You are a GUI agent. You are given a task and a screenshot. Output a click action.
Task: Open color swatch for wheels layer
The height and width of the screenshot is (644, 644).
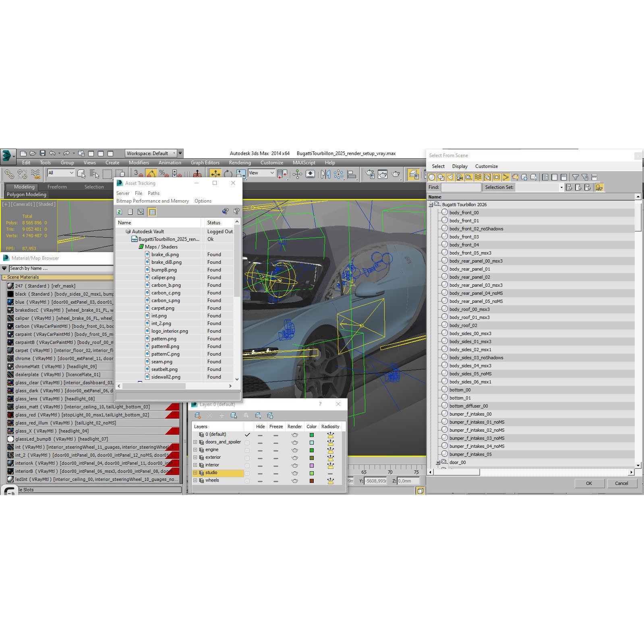pos(311,480)
